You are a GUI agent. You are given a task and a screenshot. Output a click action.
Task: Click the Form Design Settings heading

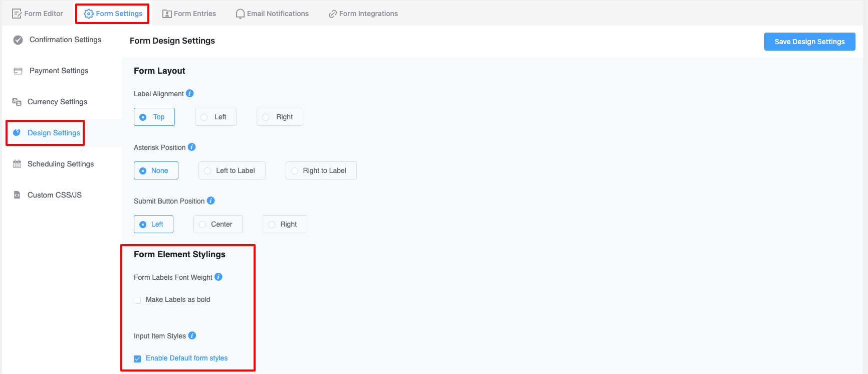click(x=172, y=41)
